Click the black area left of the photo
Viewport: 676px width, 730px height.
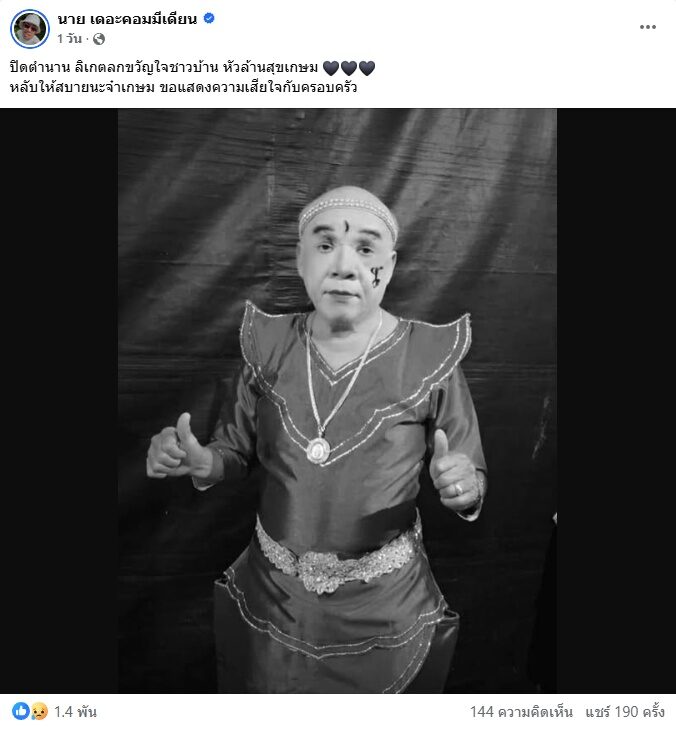pyautogui.click(x=59, y=401)
